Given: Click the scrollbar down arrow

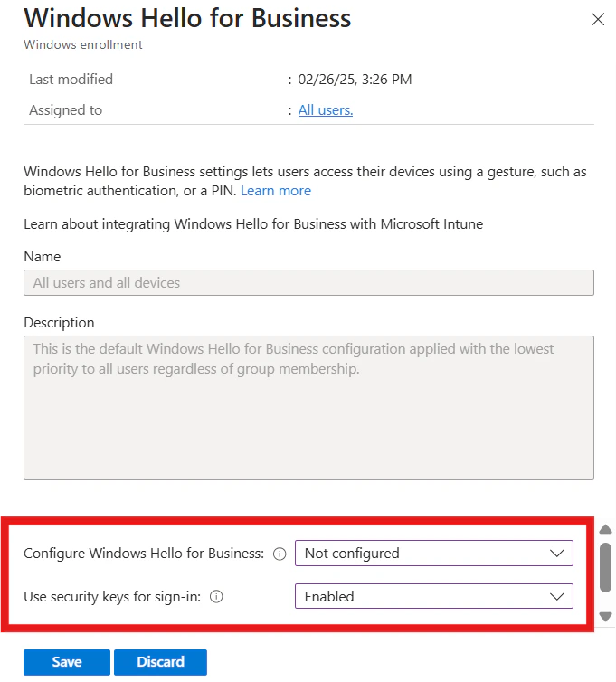Looking at the screenshot, I should [x=605, y=616].
